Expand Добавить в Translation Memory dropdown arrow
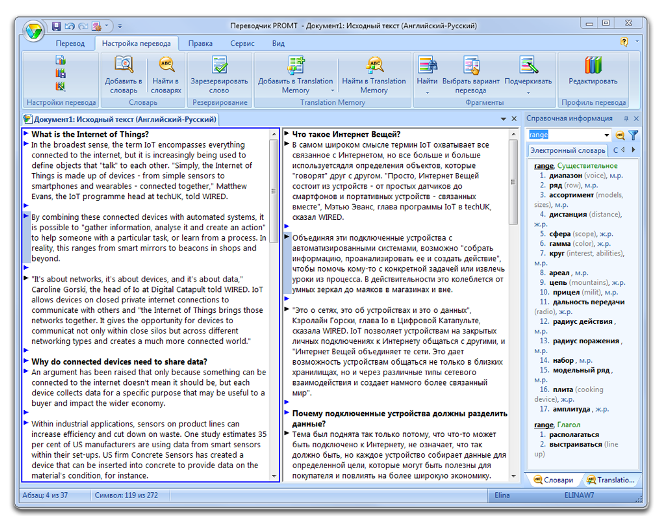This screenshot has height=516, width=658. pyautogui.click(x=332, y=90)
